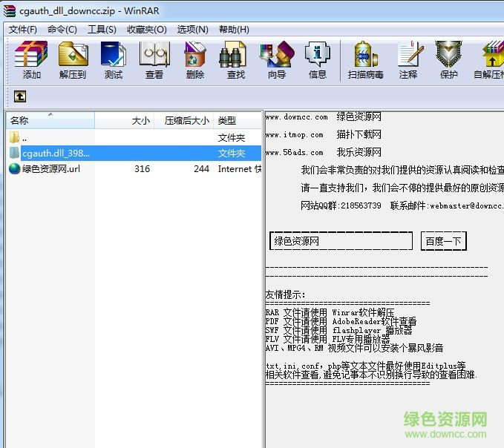This screenshot has width=504, height=448.
Task: Go up one folder level button
Action: click(x=20, y=96)
